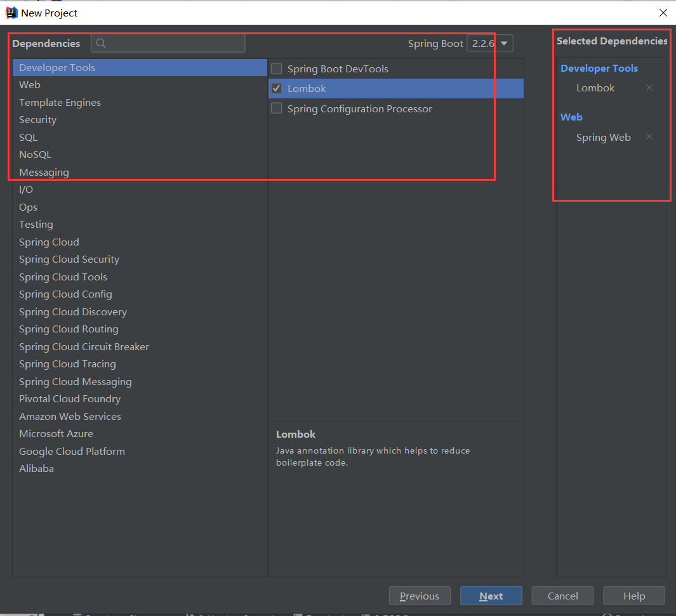Viewport: 676px width, 616px height.
Task: Select the Alibaba category
Action: pyautogui.click(x=140, y=469)
